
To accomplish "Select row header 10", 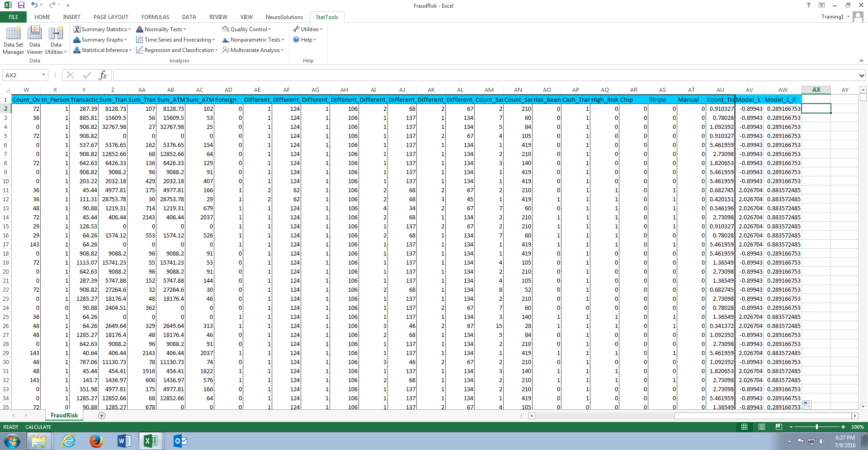I will tap(5, 181).
